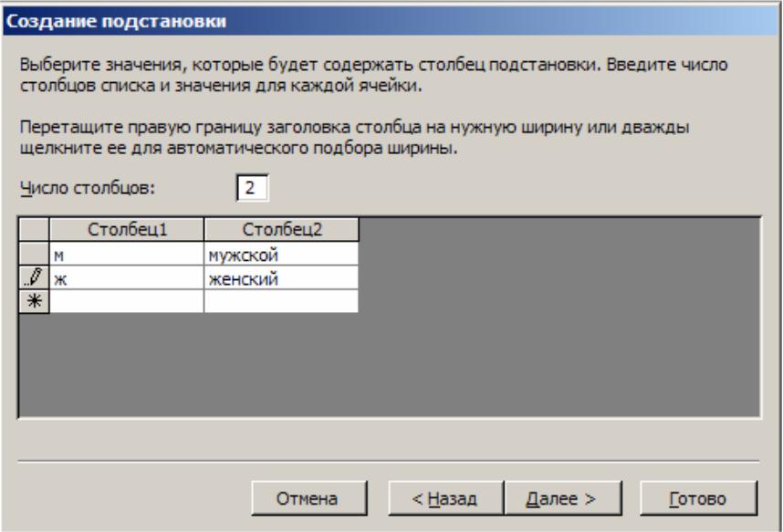Edit the Число столбцов field

(252, 188)
